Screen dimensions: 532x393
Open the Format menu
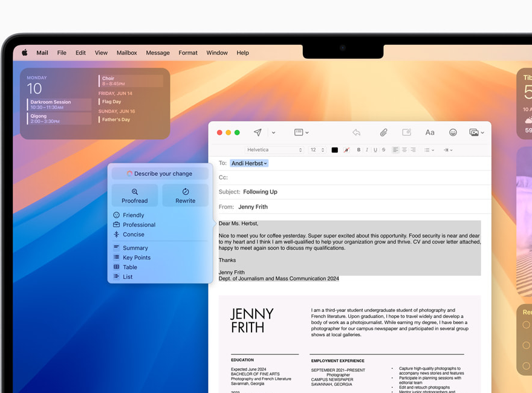[188, 53]
